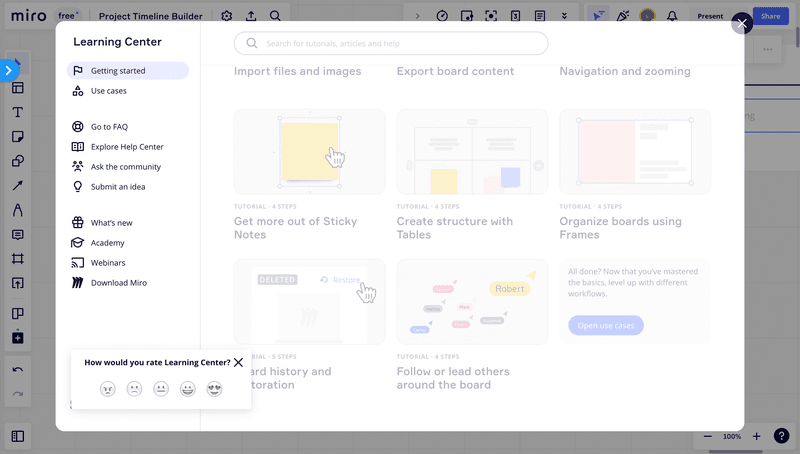This screenshot has width=800, height=454.
Task: Select the neutral face rating emoji
Action: [161, 389]
